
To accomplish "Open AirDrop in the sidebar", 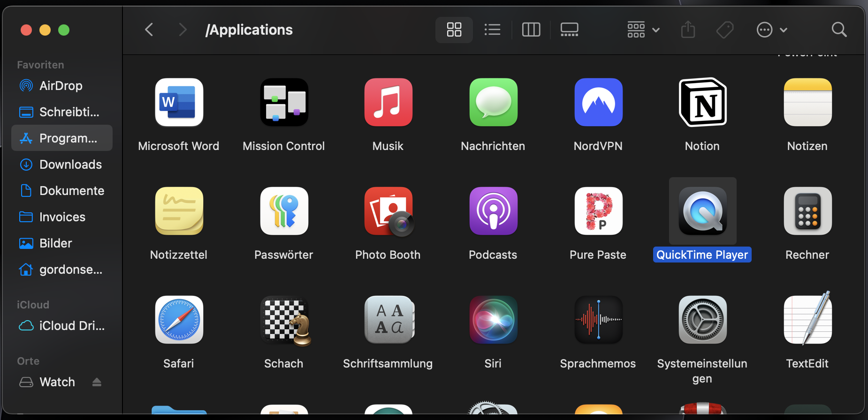I will point(62,86).
